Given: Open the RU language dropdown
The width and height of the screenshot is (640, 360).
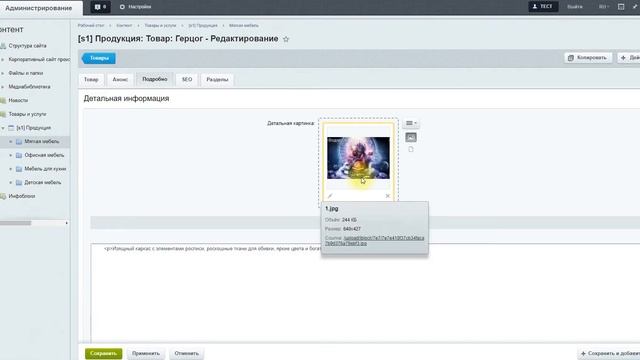Looking at the screenshot, I should [603, 7].
